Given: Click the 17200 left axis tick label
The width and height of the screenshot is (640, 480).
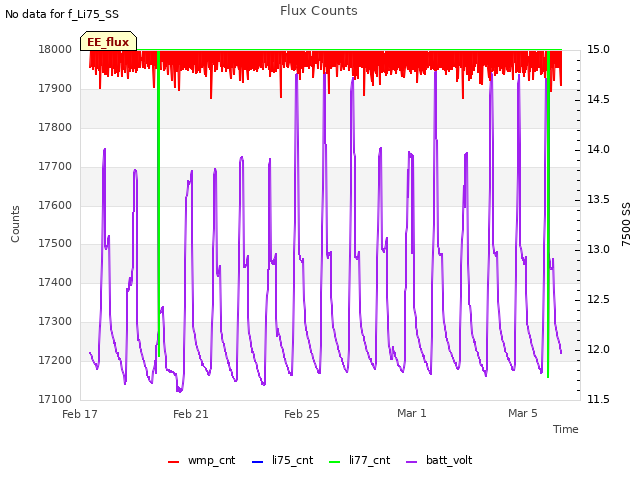Looking at the screenshot, I should point(55,360).
